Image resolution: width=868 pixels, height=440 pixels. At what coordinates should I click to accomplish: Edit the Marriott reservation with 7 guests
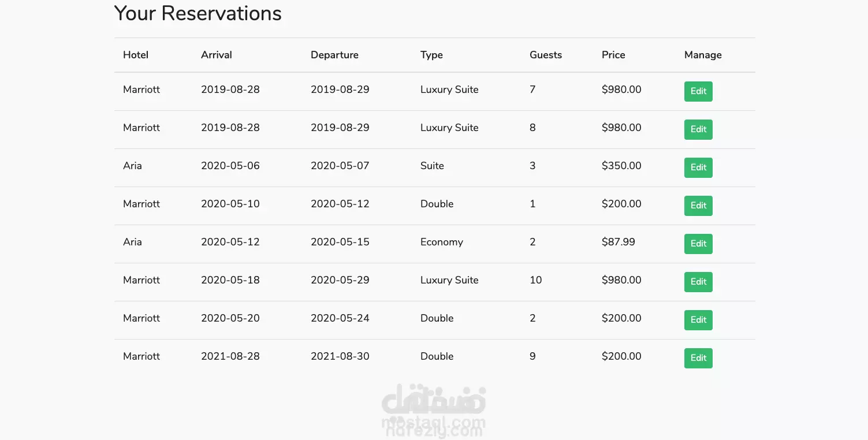[x=698, y=91]
